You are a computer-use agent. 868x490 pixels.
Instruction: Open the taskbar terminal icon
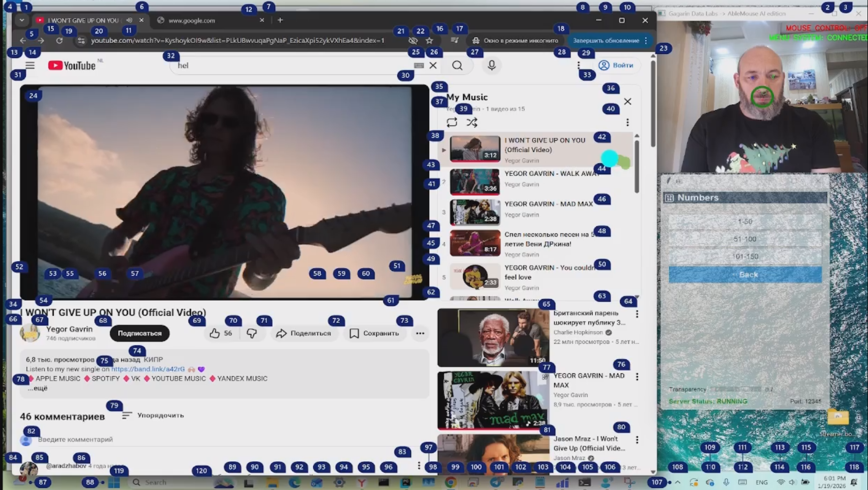click(585, 482)
